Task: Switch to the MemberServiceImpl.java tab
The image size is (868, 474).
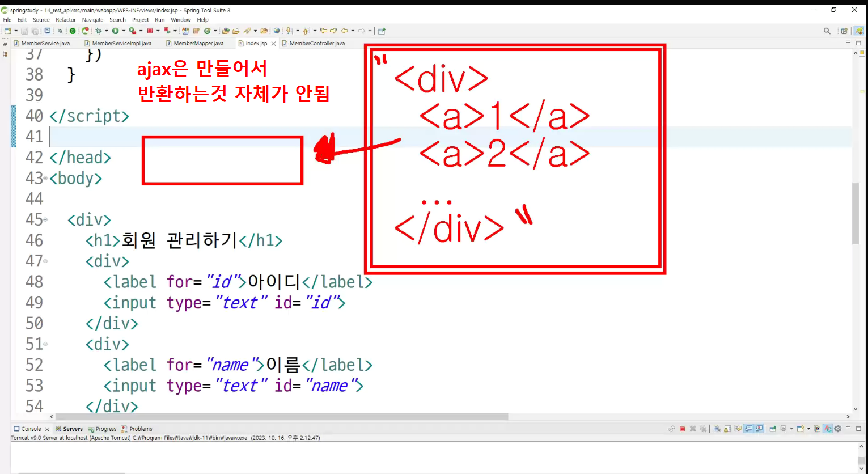Action: (x=117, y=43)
